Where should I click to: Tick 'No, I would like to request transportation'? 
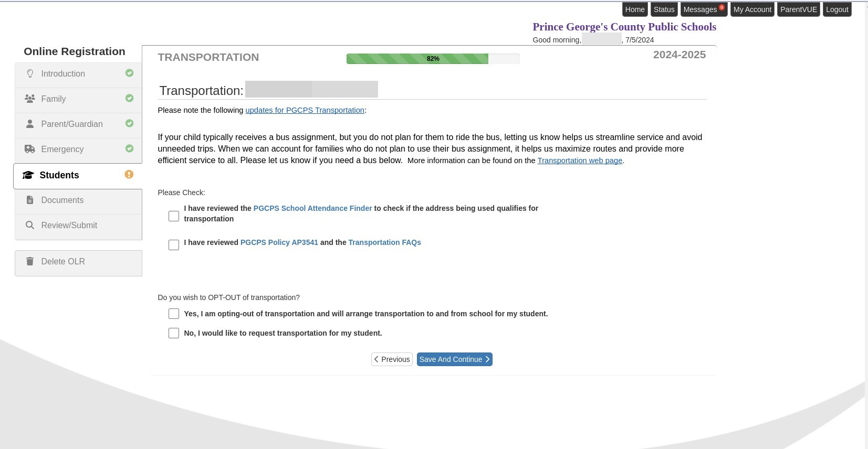pyautogui.click(x=174, y=333)
